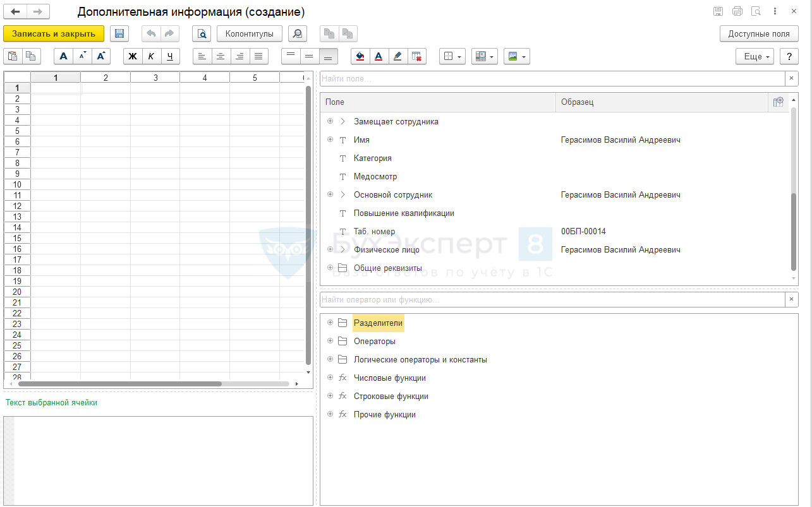
Task: Click the save diskette icon
Action: click(x=119, y=34)
